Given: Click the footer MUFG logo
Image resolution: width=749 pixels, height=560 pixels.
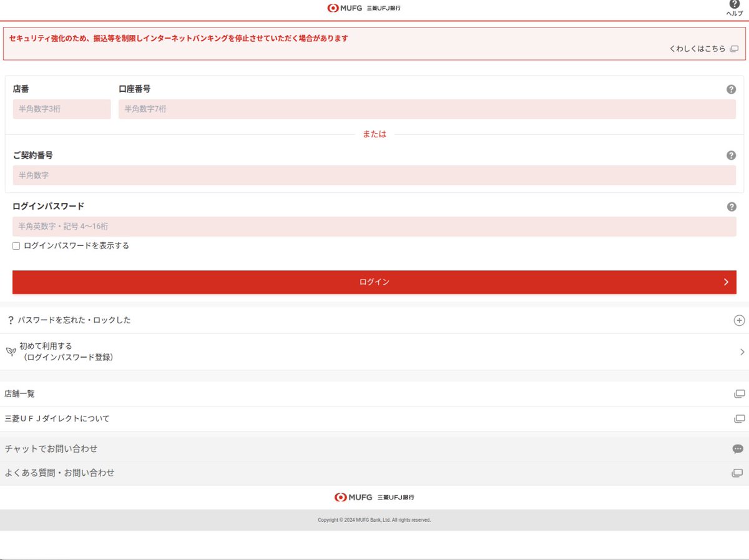Looking at the screenshot, I should click(374, 498).
